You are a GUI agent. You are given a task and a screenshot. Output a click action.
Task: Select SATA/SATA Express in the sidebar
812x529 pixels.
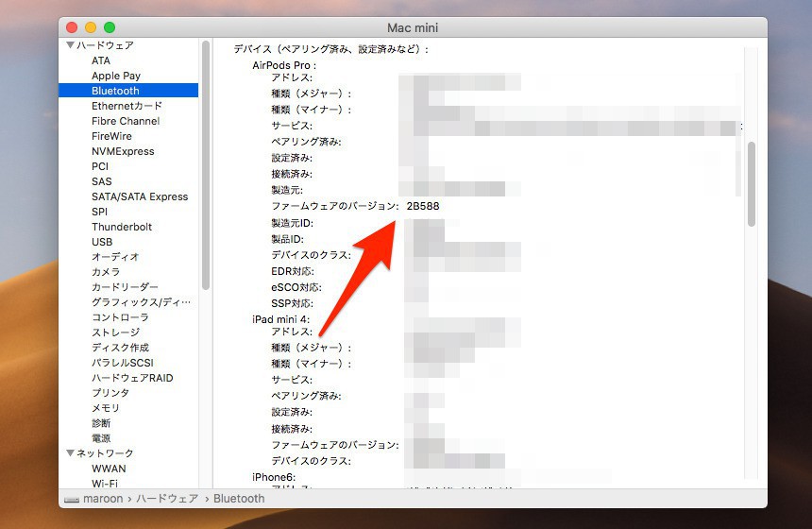[140, 196]
